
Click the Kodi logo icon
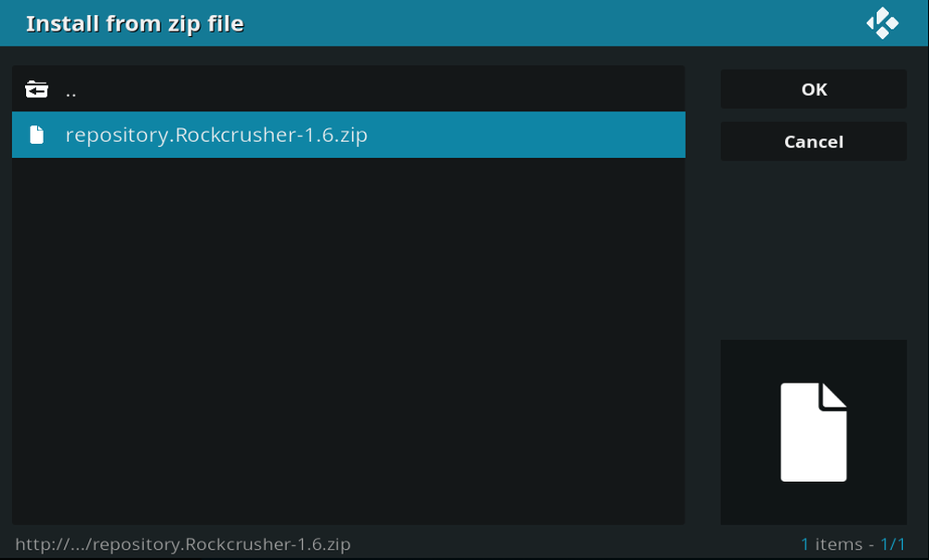(x=883, y=23)
